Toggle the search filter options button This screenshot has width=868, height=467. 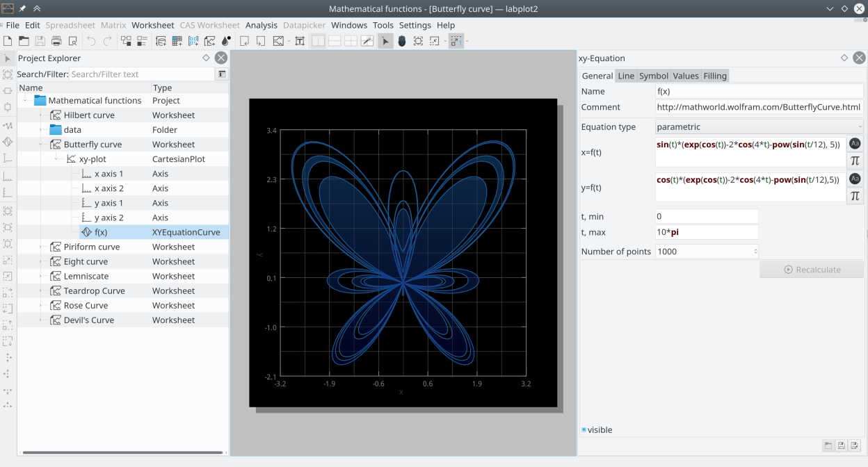(x=222, y=74)
